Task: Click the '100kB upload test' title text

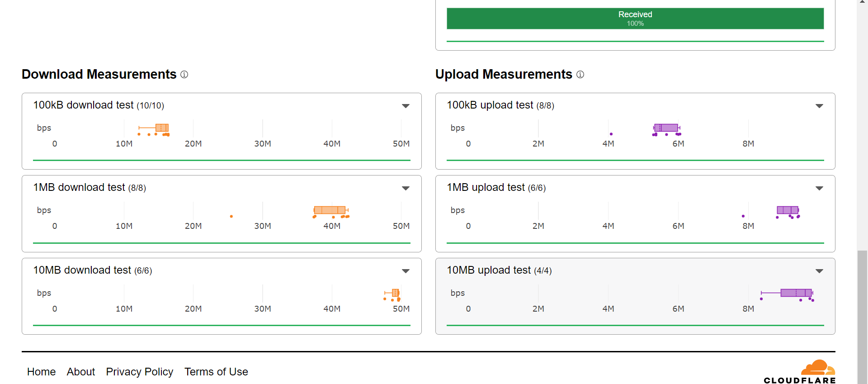Action: (490, 105)
